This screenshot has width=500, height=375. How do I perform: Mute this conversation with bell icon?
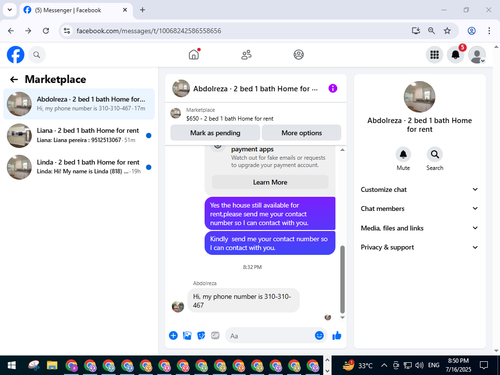coord(403,154)
